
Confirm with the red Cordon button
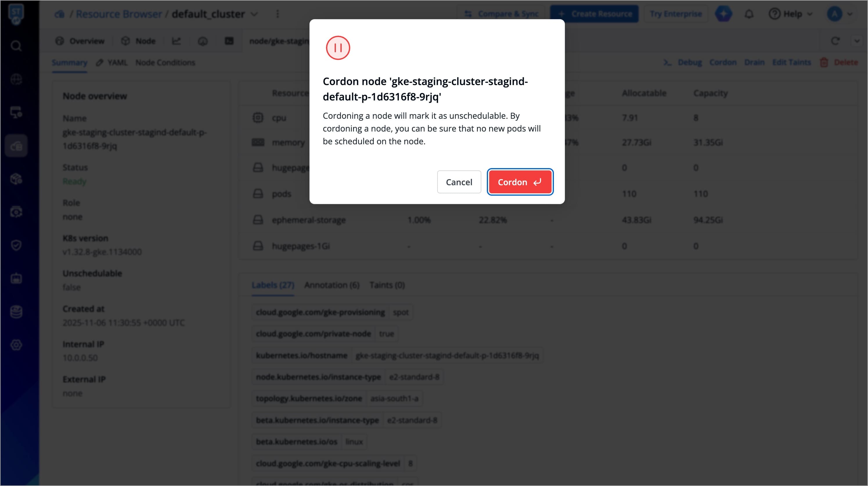pyautogui.click(x=520, y=182)
